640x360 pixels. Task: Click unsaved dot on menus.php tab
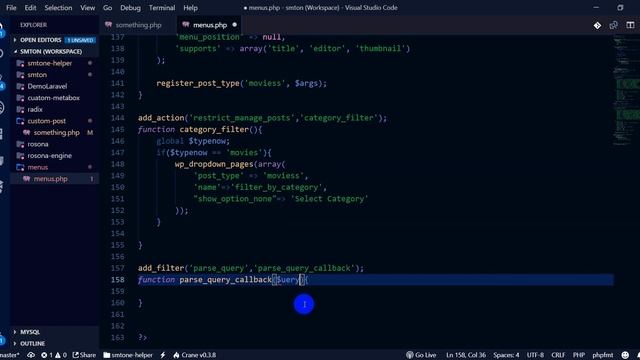pyautogui.click(x=234, y=25)
